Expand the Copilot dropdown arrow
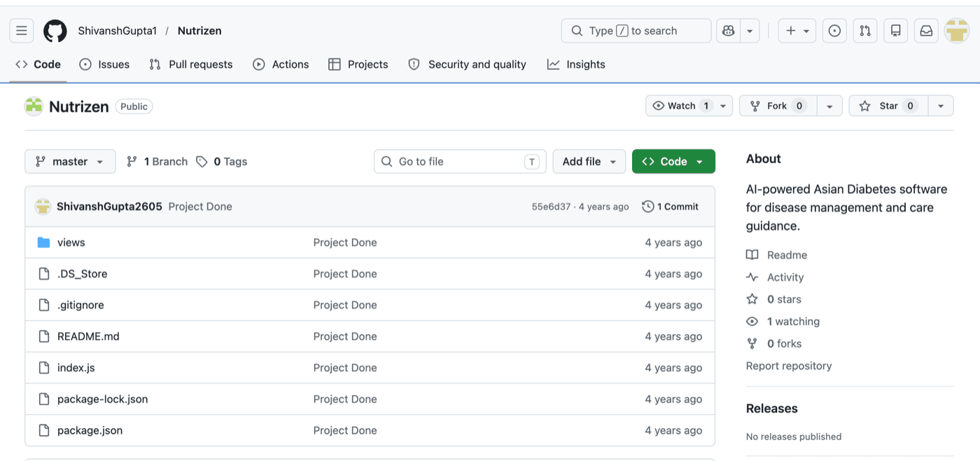980x461 pixels. (750, 31)
